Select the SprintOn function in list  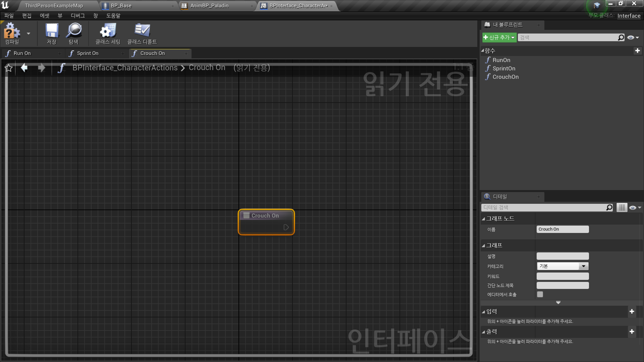point(503,68)
